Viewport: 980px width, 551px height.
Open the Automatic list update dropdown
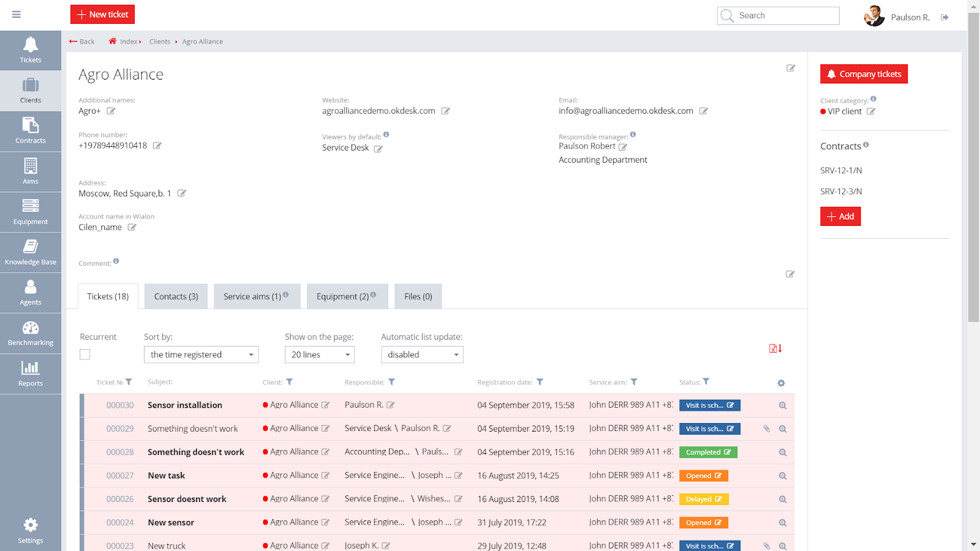tap(421, 354)
